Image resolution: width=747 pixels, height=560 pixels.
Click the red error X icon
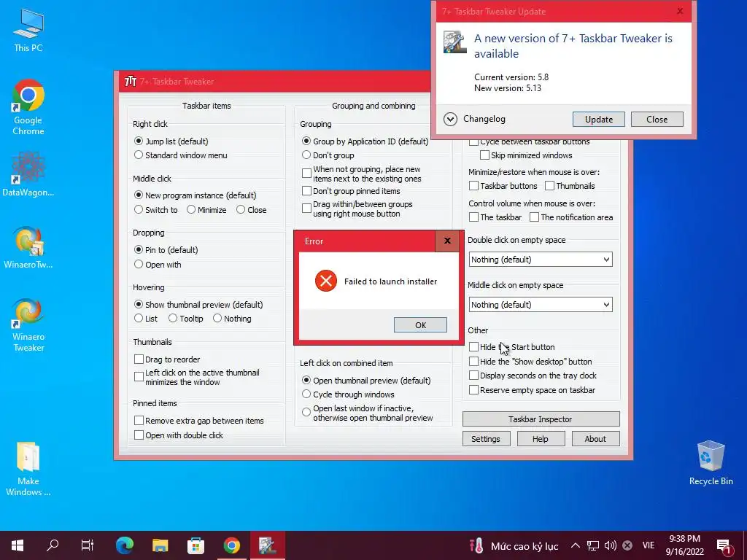tap(326, 281)
